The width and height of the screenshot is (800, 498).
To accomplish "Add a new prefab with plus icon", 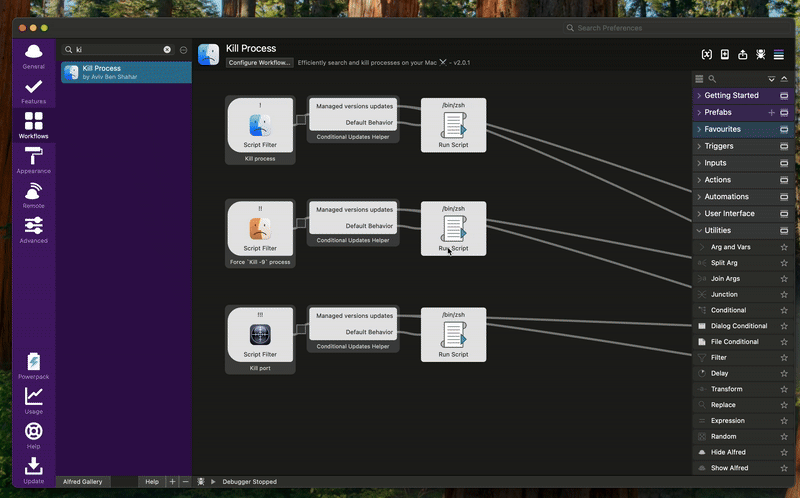I will pyautogui.click(x=771, y=112).
